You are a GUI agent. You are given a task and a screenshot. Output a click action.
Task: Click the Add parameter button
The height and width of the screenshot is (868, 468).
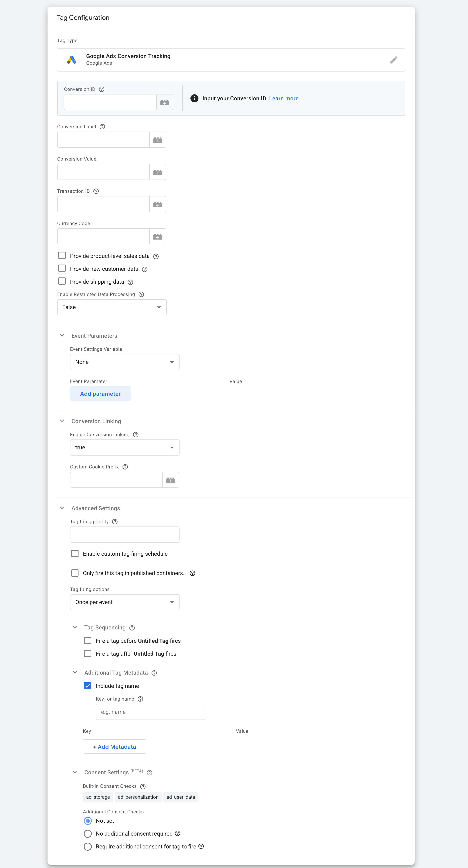100,393
